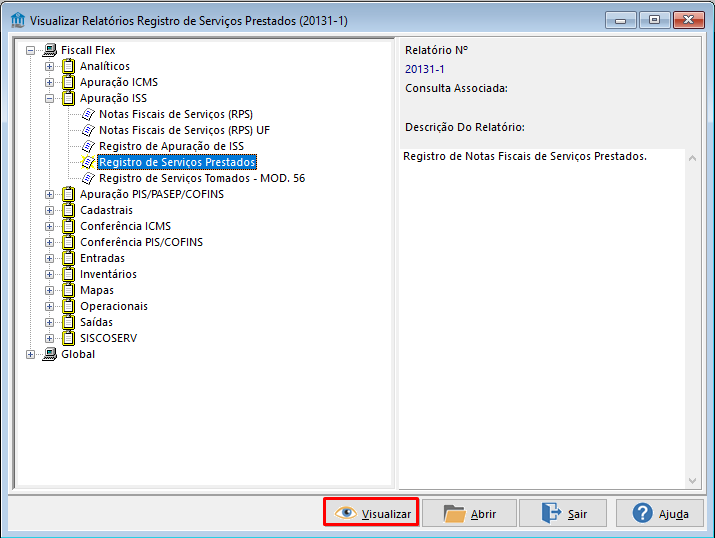
Task: Click the Operacionais clipboard icon
Action: pos(68,306)
